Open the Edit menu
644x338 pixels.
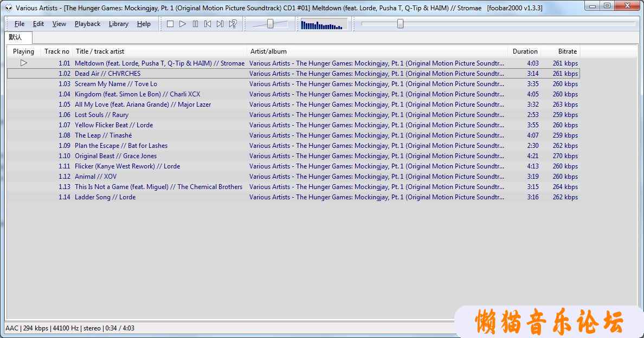coord(38,24)
